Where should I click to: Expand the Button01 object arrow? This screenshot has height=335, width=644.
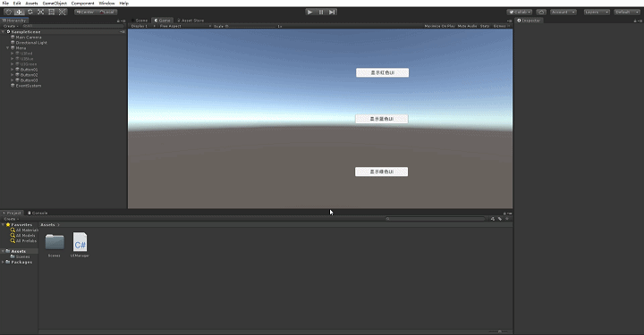click(x=13, y=70)
